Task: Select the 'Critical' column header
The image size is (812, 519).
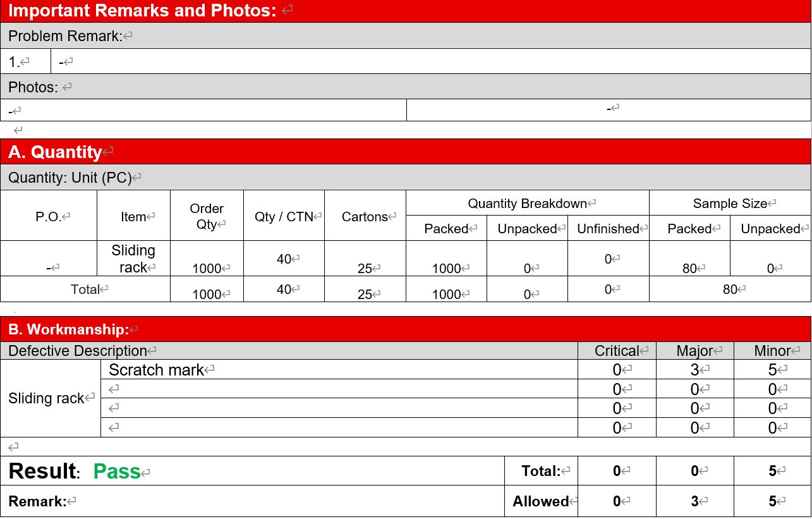Action: (x=616, y=351)
